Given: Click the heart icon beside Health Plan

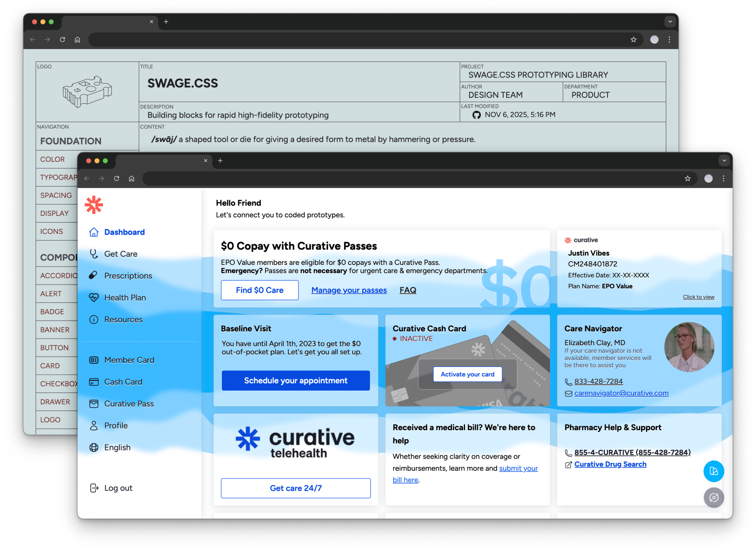Looking at the screenshot, I should point(94,297).
